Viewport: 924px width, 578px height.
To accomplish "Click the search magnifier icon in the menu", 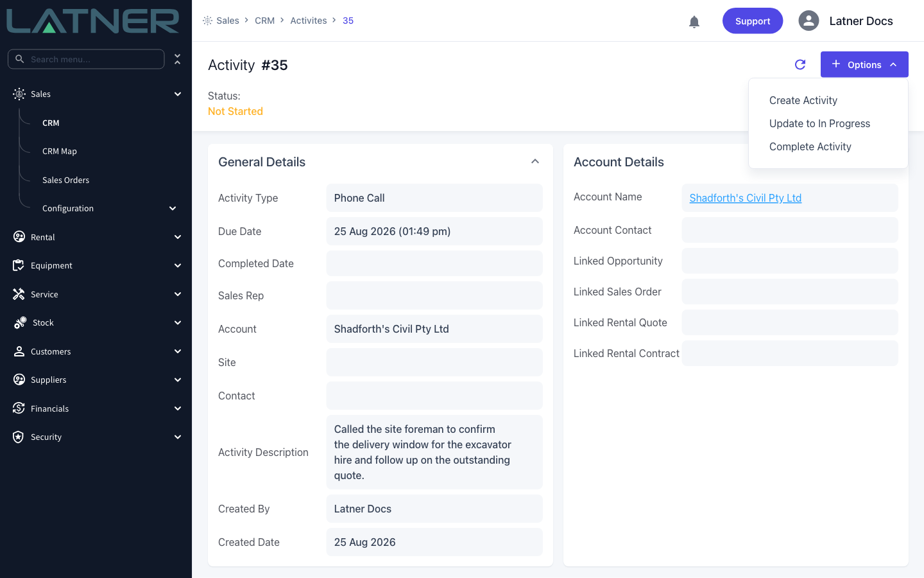I will (20, 59).
